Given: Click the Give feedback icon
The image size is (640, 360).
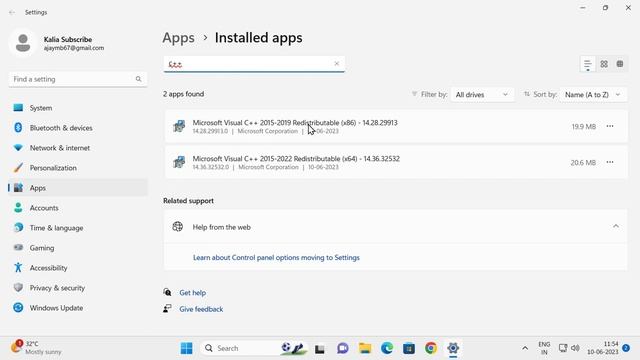Looking at the screenshot, I should coord(167,309).
